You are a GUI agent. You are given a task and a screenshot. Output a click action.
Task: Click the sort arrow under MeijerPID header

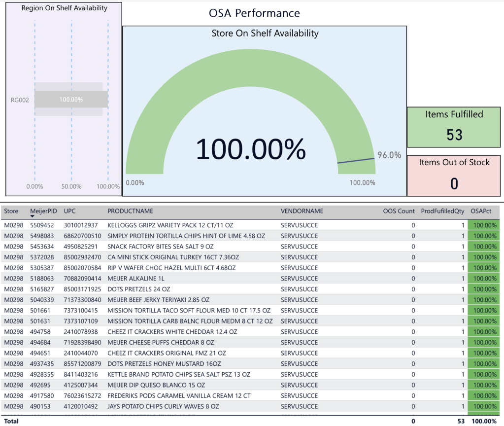pos(33,217)
